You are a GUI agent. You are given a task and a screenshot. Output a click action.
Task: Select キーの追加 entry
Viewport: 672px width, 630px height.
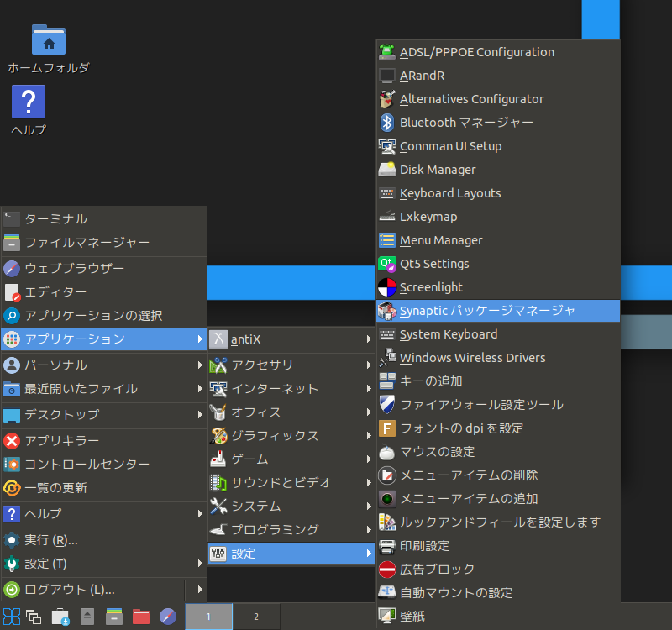point(498,381)
